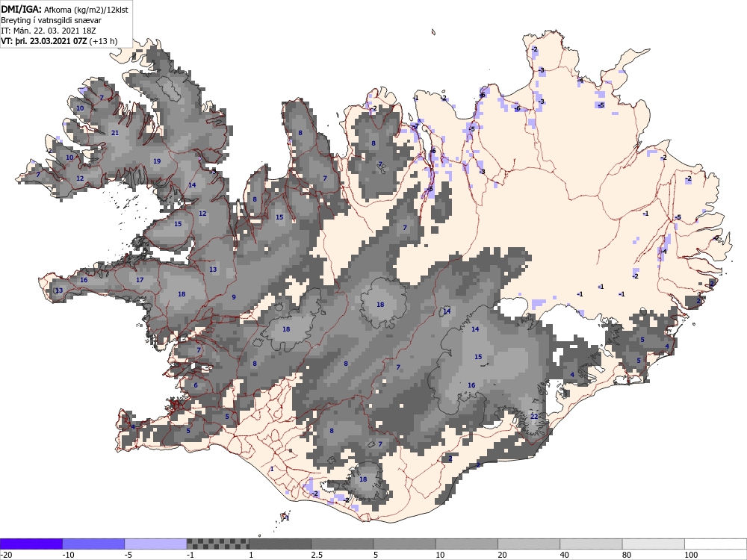The width and height of the screenshot is (747, 560).
Task: Click the '2.5' legend scale label
Action: click(316, 555)
